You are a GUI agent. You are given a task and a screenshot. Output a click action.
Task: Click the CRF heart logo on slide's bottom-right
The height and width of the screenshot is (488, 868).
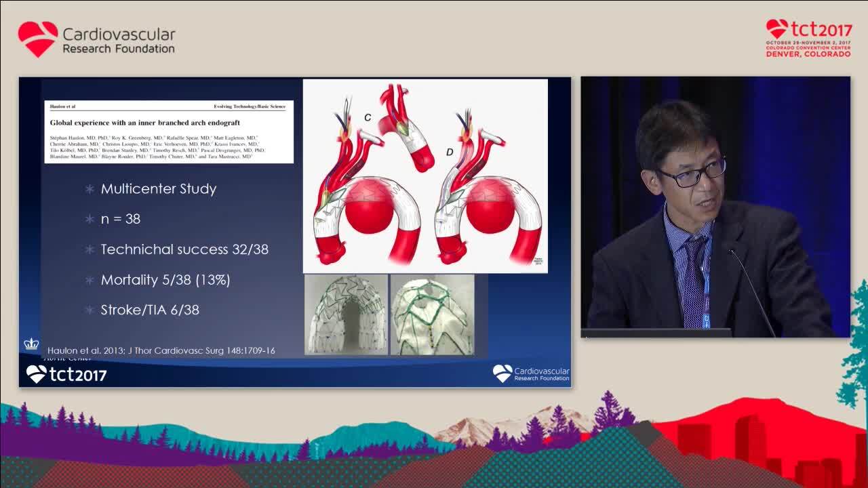click(x=502, y=373)
